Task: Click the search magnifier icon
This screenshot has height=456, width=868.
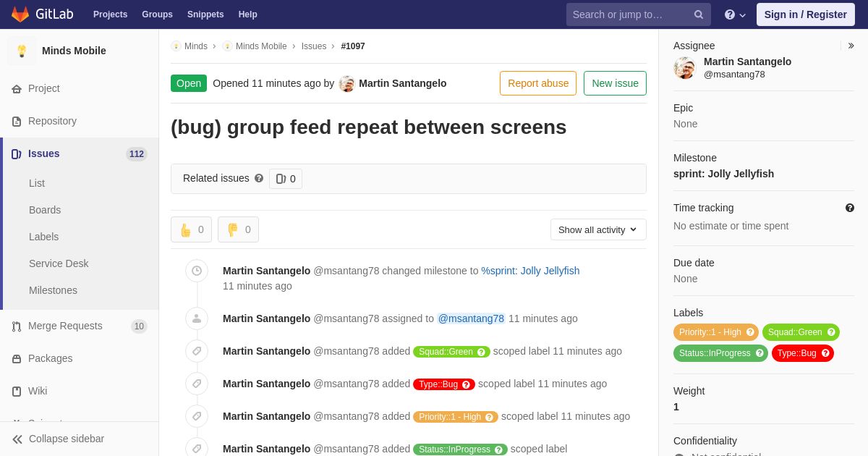Action: [698, 14]
